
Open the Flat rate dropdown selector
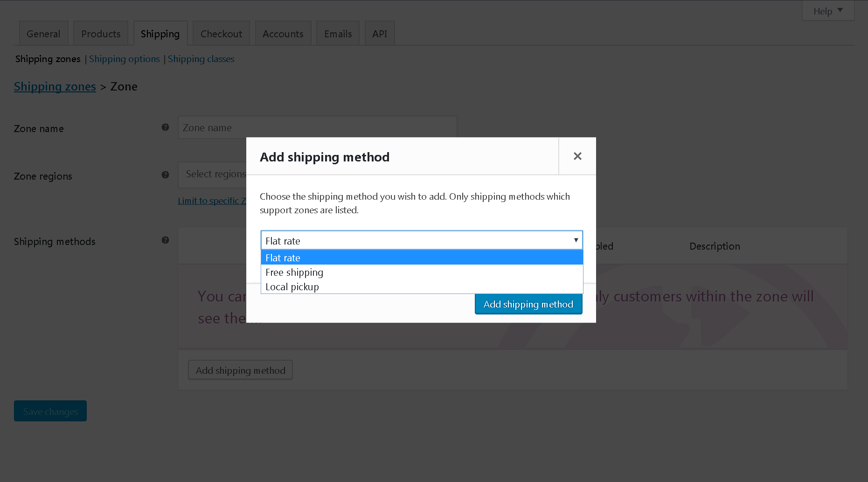(422, 240)
